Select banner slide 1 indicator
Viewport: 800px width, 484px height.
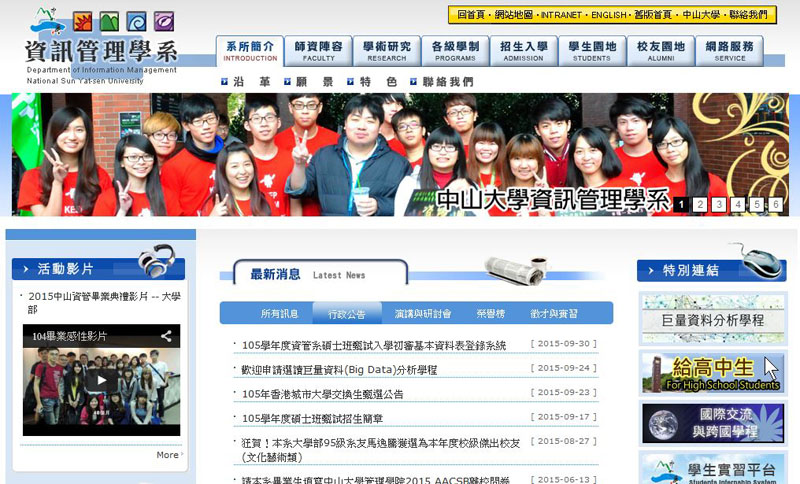pos(681,204)
